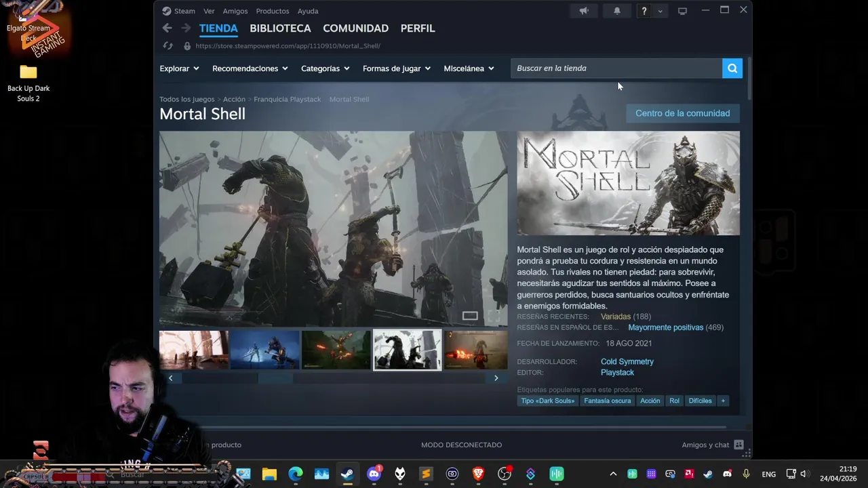Switch to the COMUNIDAD tab
The image size is (868, 488).
point(355,28)
